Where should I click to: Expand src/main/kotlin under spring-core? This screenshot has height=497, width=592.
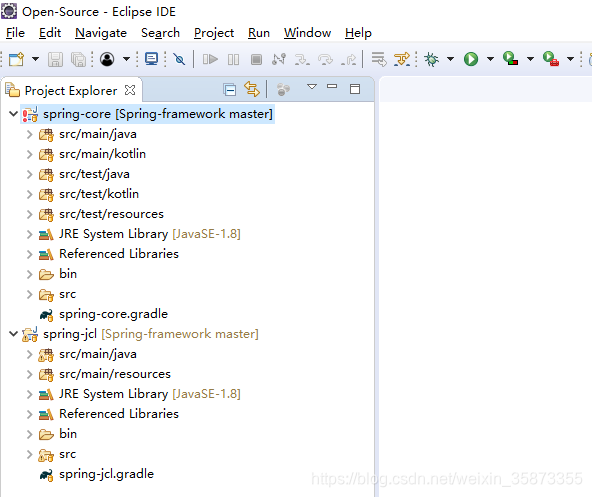pos(30,154)
